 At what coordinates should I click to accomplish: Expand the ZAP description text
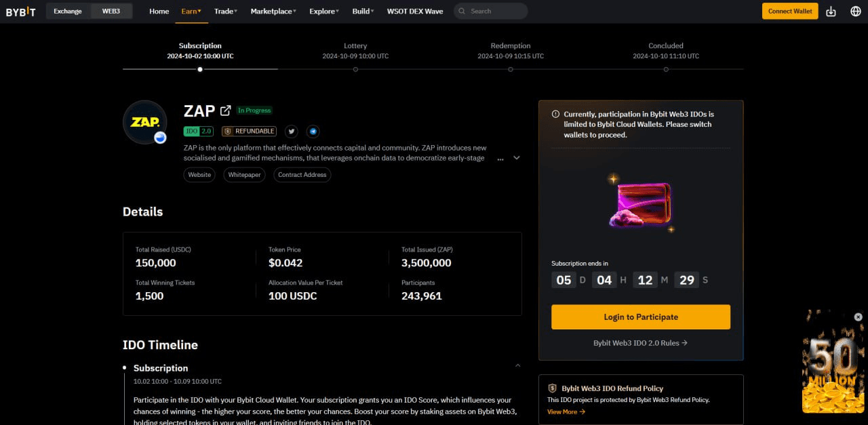point(516,158)
